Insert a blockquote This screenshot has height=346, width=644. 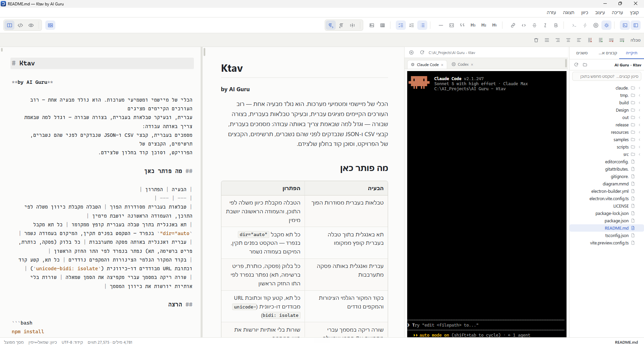[x=462, y=25]
